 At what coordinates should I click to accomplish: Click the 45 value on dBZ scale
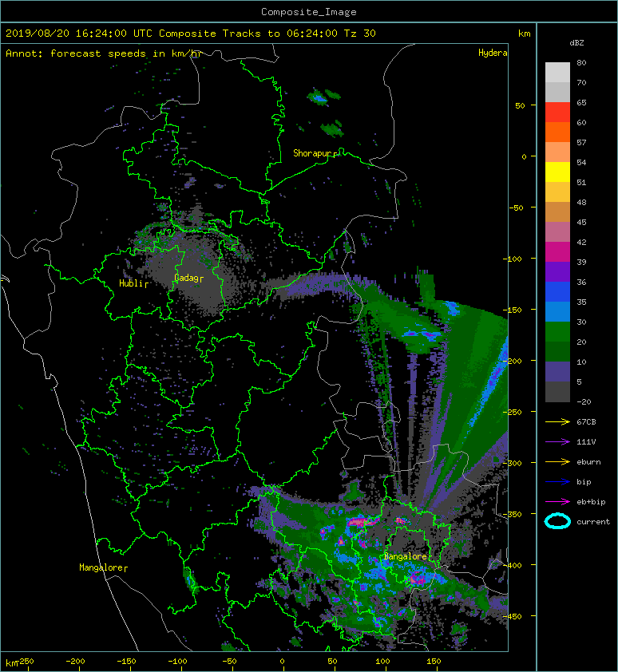point(581,222)
